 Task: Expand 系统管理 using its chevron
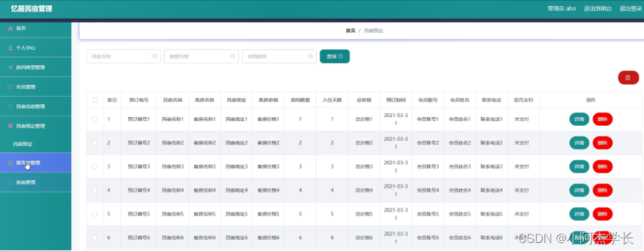click(63, 182)
